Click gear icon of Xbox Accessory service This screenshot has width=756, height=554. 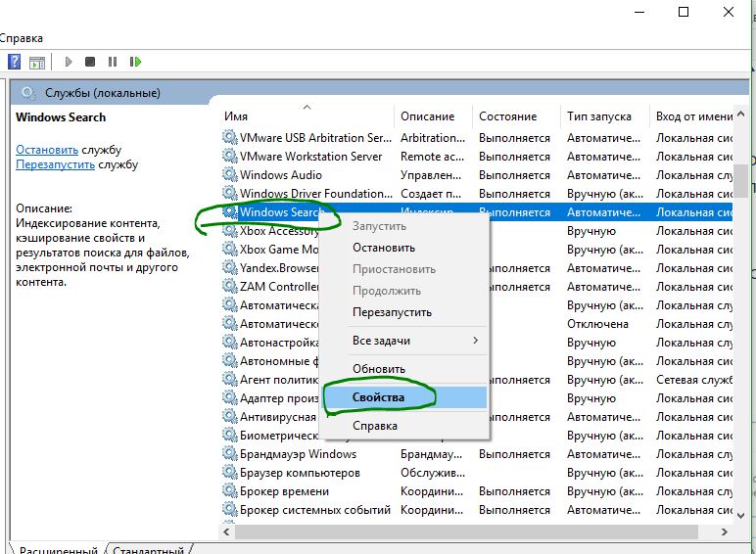(229, 230)
